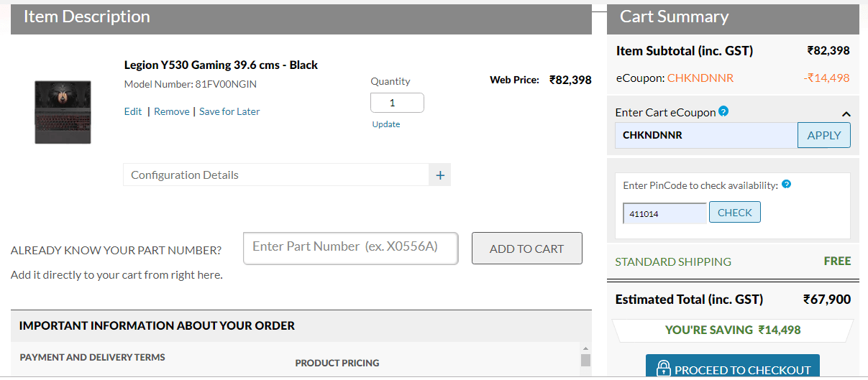Expand Configuration Details with plus icon

[x=440, y=175]
